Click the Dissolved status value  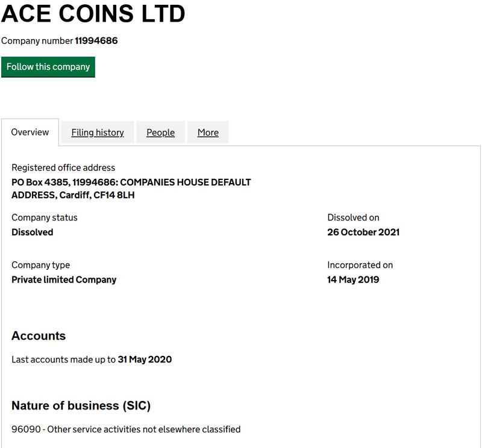tap(33, 232)
